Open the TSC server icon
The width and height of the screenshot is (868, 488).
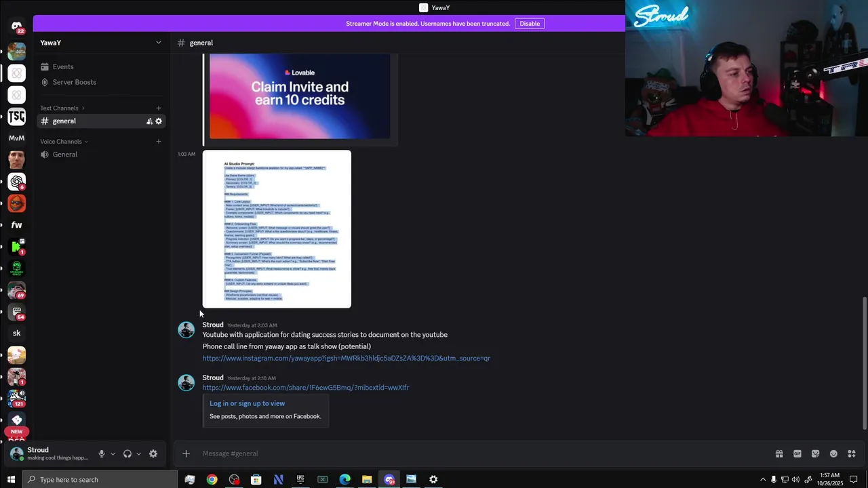coord(16,117)
